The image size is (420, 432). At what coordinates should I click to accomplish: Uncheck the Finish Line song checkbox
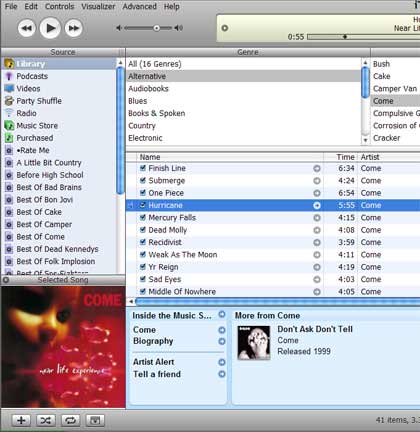pos(143,168)
